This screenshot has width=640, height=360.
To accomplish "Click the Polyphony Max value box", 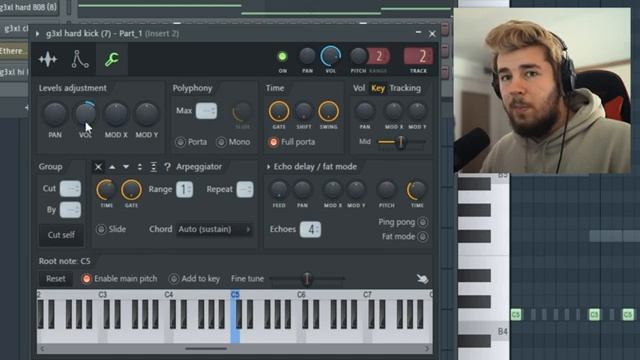I will pos(207,111).
